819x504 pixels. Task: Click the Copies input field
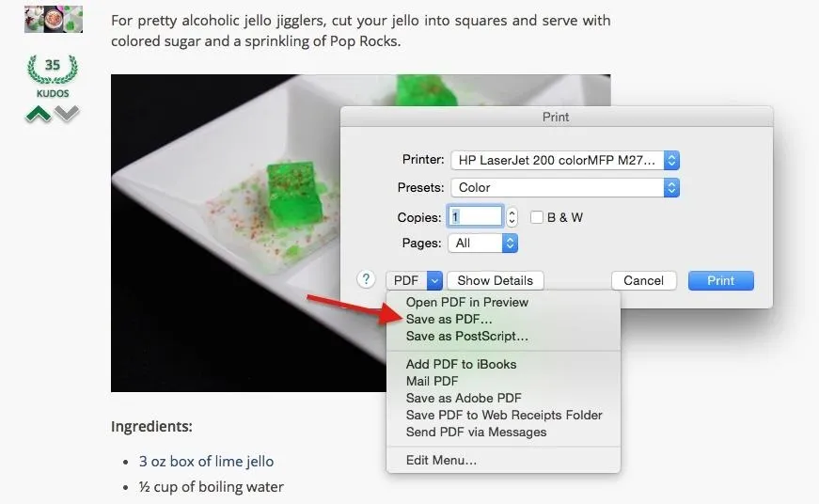coord(475,216)
